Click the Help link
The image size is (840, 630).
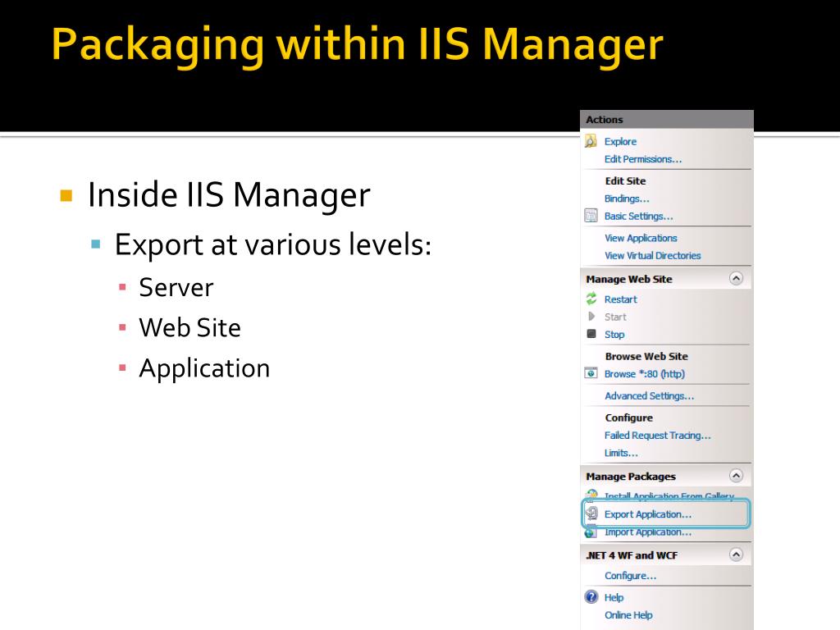(x=614, y=597)
